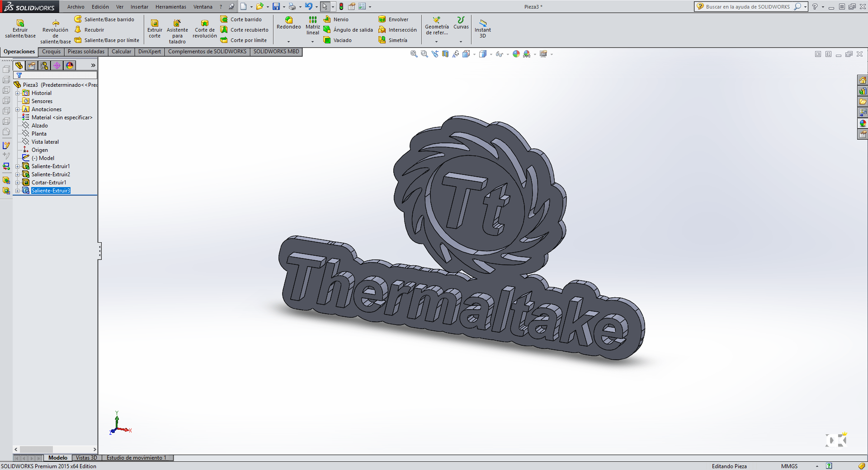The image size is (868, 470).
Task: Expand Cortar-Extruir1 feature node
Action: pos(18,183)
